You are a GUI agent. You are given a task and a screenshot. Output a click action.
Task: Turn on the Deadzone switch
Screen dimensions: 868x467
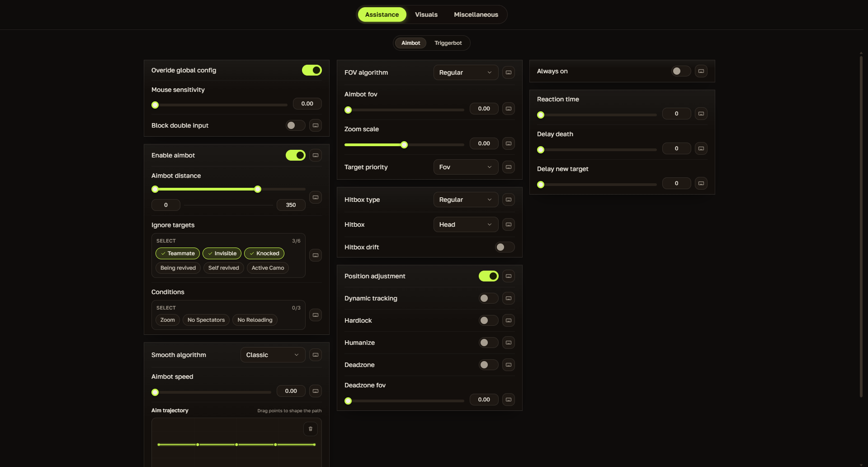coord(489,365)
